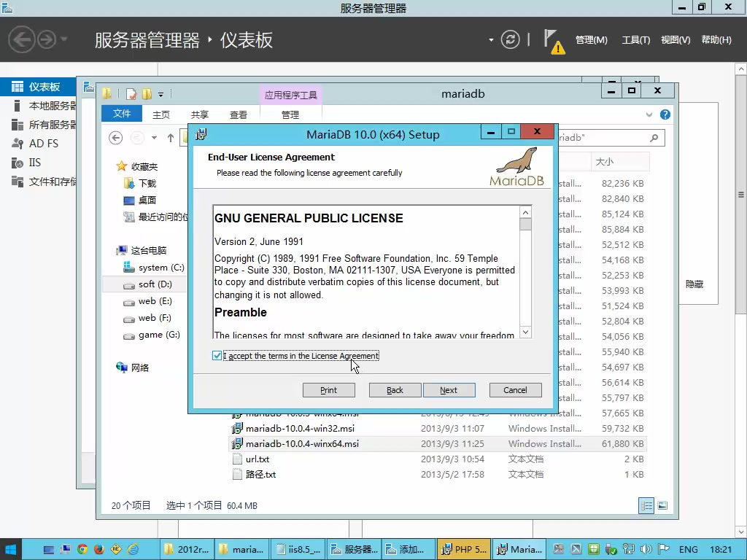Select the url.txt file
The height and width of the screenshot is (560, 747).
[258, 459]
